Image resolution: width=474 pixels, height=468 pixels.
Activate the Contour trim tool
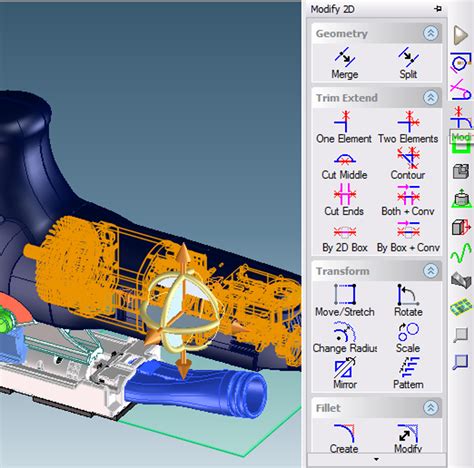(408, 164)
